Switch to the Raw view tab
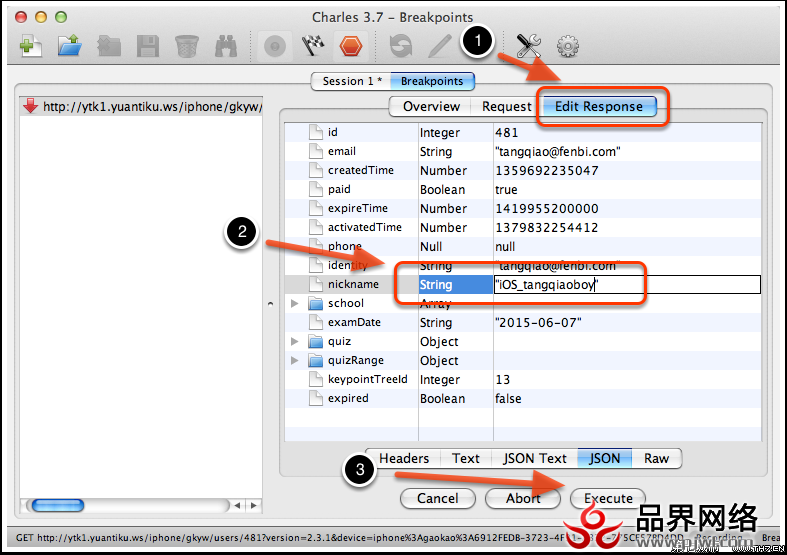Viewport: 787px width, 555px height. [656, 458]
